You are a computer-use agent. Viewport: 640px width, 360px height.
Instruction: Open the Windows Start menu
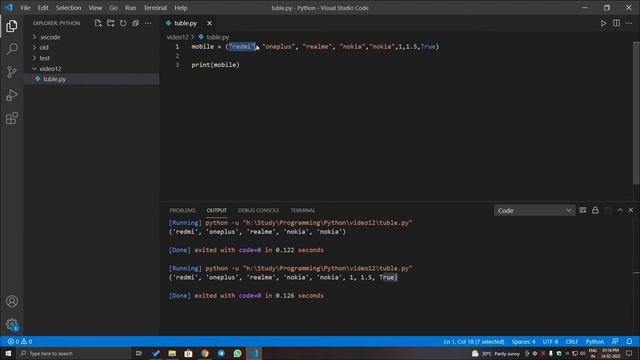(8, 353)
